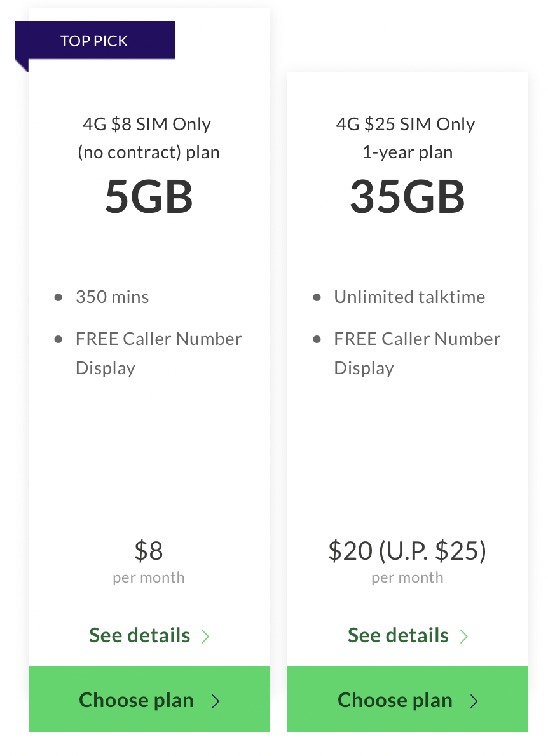Click the Unlimited talktime bullet item
The width and height of the screenshot is (548, 756).
point(409,297)
